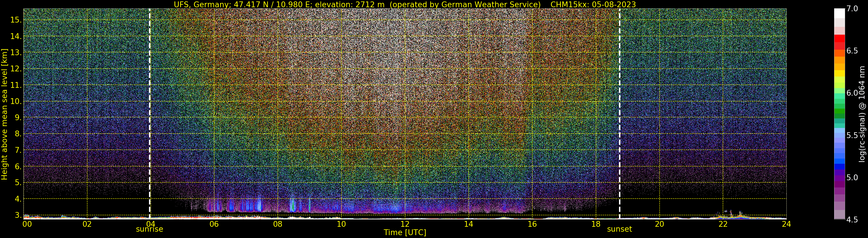Click colorbar value label '5.0'
The image size is (868, 238).
pos(852,177)
